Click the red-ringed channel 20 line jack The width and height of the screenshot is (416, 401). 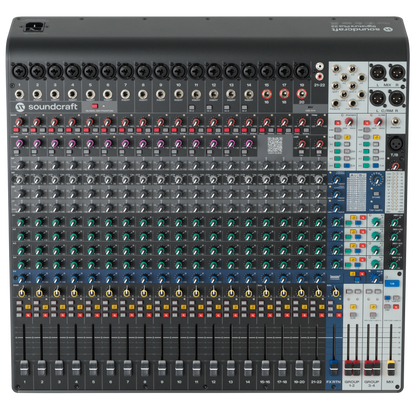pos(302,94)
